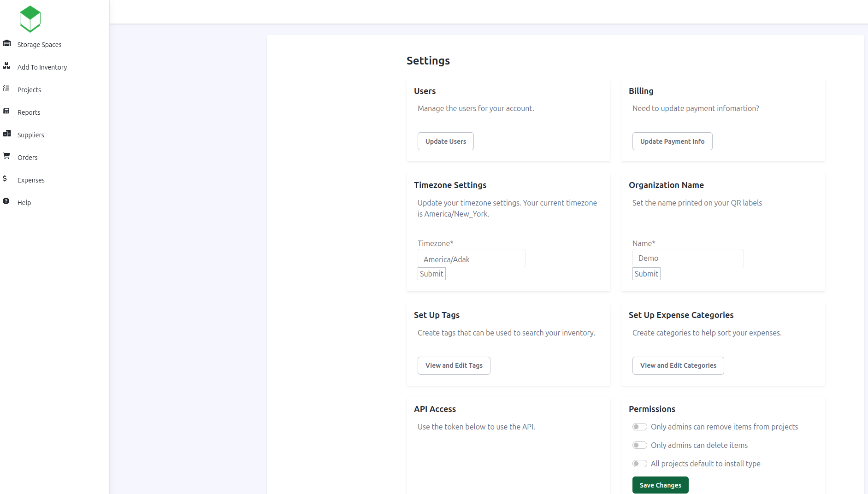The width and height of the screenshot is (868, 494).
Task: Click the 'Set Up Expense Categories' heading
Action: coord(681,315)
